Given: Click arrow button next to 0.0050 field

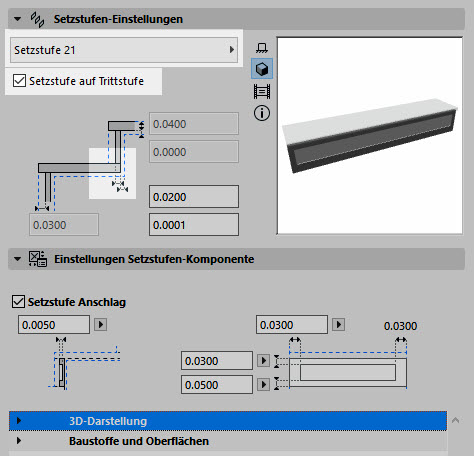Looking at the screenshot, I should coord(100,324).
